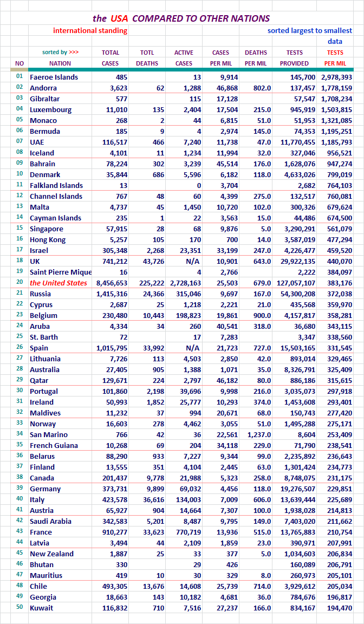Click UAE tests provided 11,770,455
This screenshot has width=364, height=624.
click(298, 142)
